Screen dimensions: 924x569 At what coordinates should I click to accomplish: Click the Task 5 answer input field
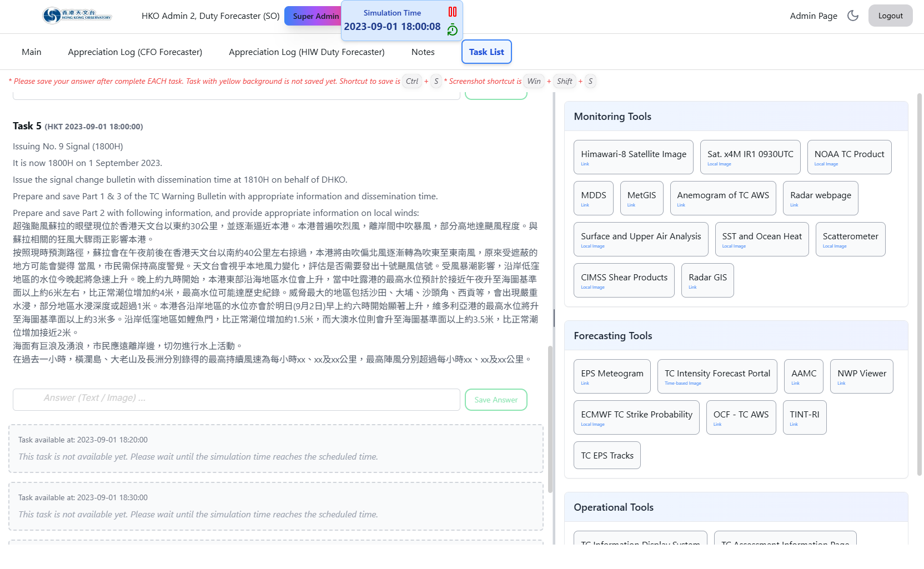[236, 400]
